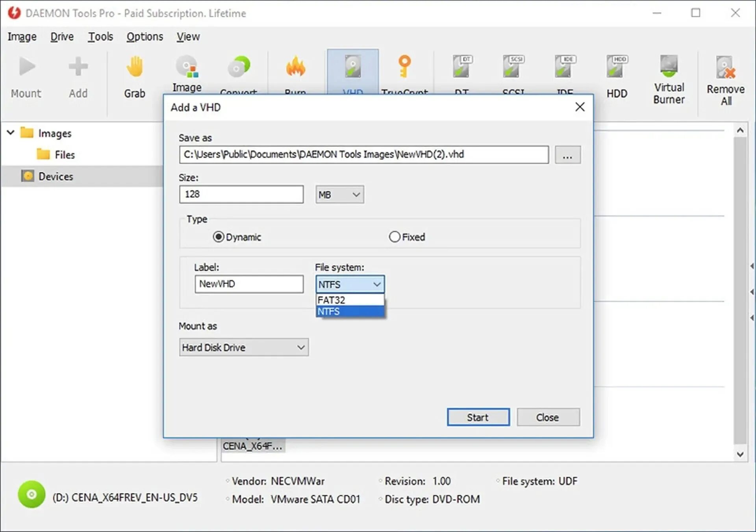Open the View menu

(x=188, y=37)
